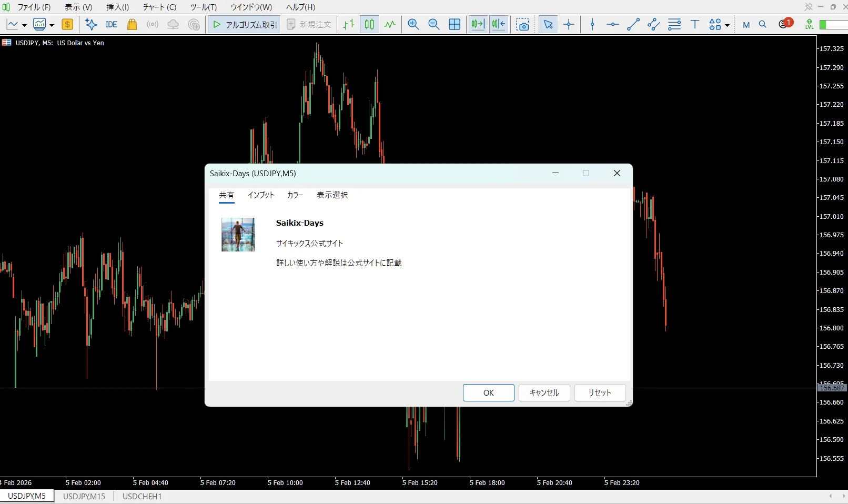Expand the objects shapes dropdown arrow
Viewport: 848px width, 504px height.
pyautogui.click(x=727, y=25)
